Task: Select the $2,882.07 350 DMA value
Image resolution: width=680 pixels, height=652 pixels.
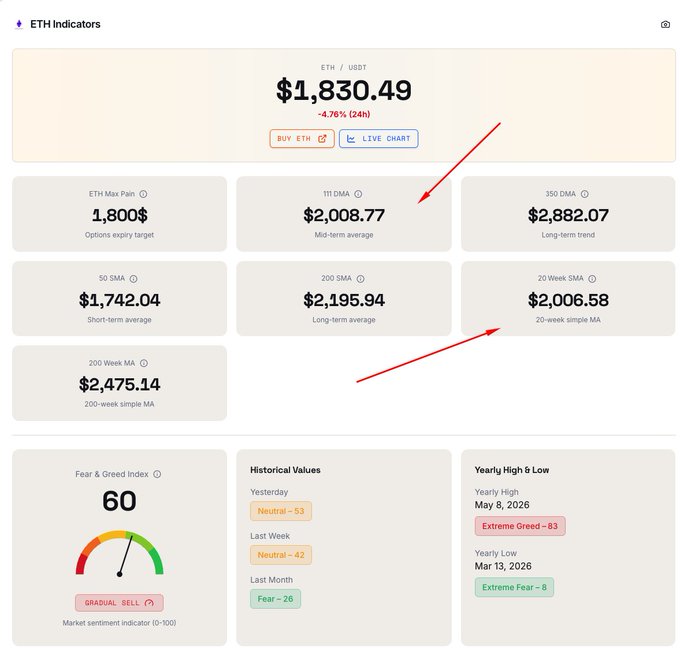Action: tap(568, 215)
